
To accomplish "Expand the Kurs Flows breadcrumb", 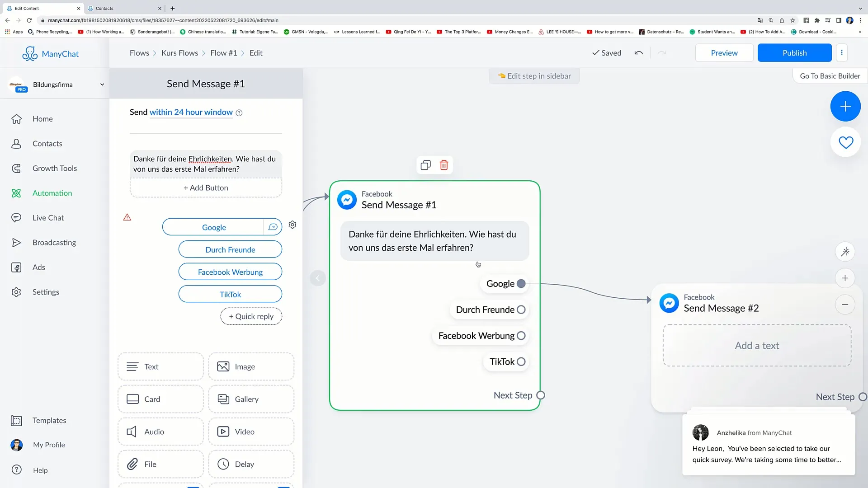I will click(179, 53).
